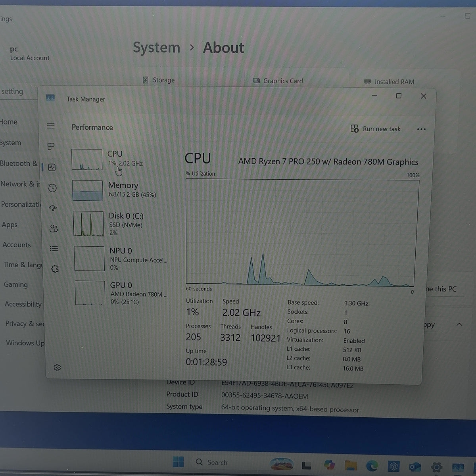This screenshot has height=476, width=476.
Task: Open the Startup apps page icon
Action: [53, 208]
